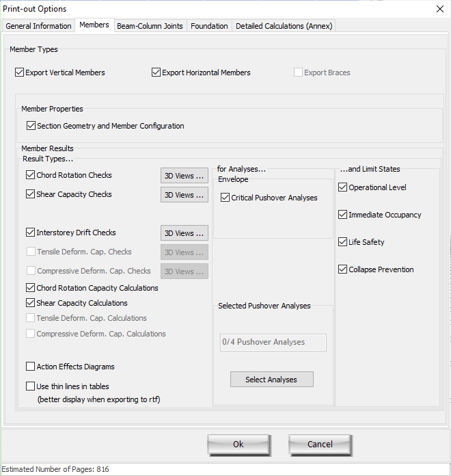
Task: Open 3D Views for Chord Rotation Checks
Action: [x=184, y=176]
